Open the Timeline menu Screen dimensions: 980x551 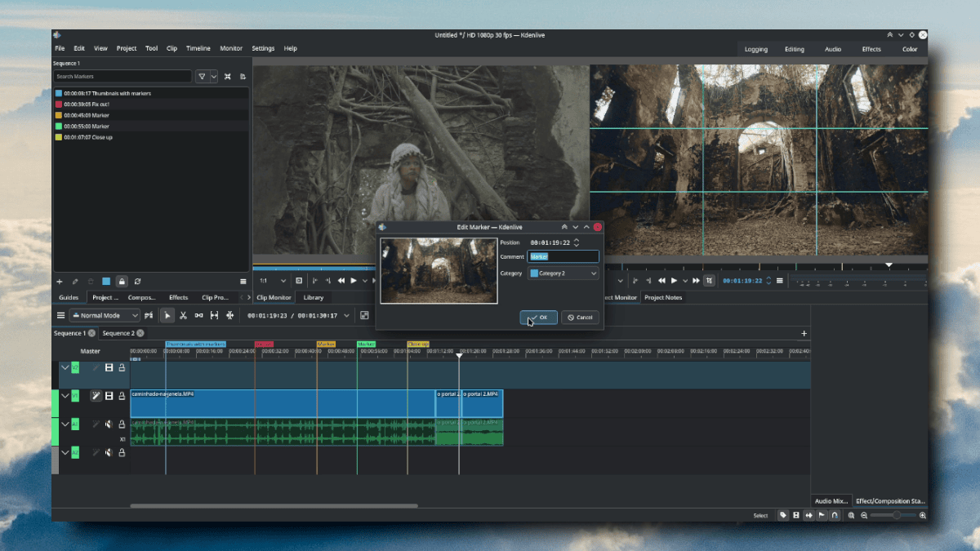pos(198,48)
